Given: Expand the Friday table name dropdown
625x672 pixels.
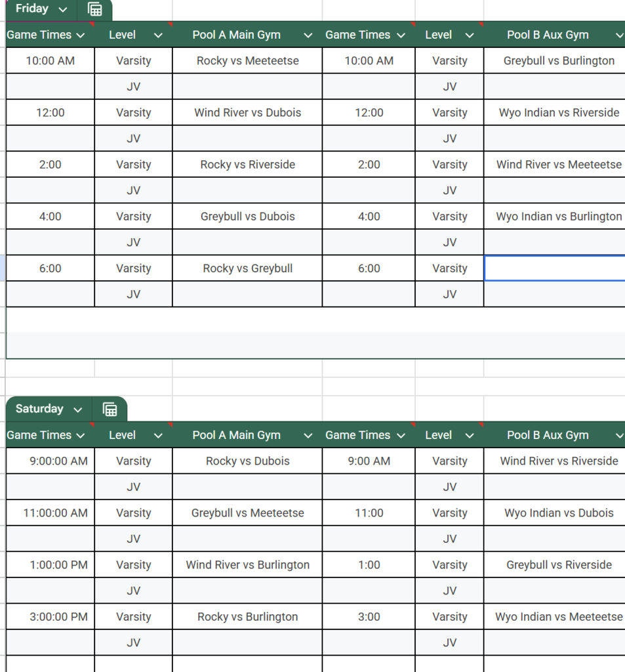Looking at the screenshot, I should pyautogui.click(x=62, y=9).
